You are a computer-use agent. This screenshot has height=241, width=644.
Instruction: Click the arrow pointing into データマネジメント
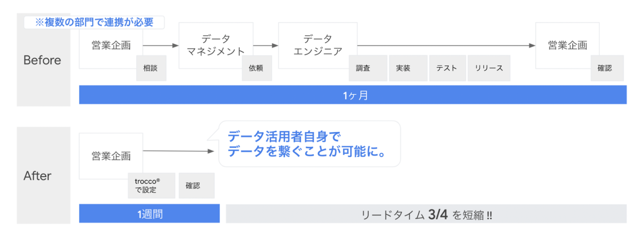(x=161, y=46)
